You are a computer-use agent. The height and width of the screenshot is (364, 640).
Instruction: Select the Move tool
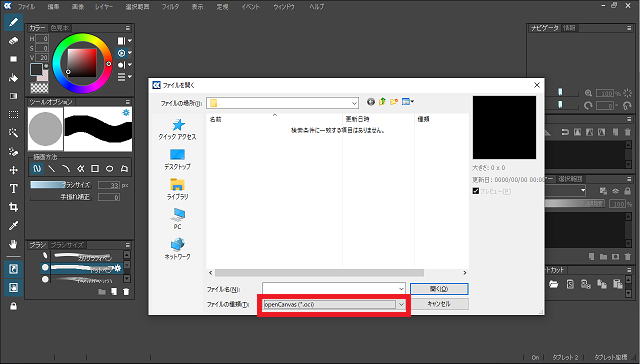[x=13, y=170]
